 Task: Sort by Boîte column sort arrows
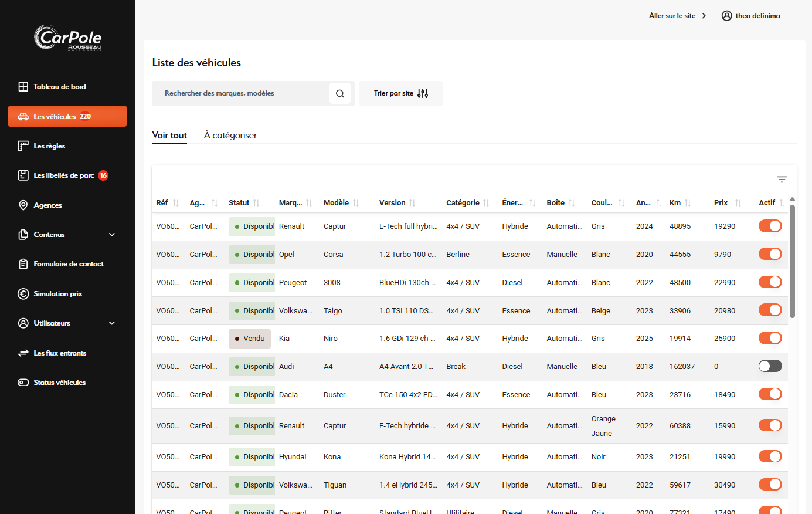pos(572,203)
